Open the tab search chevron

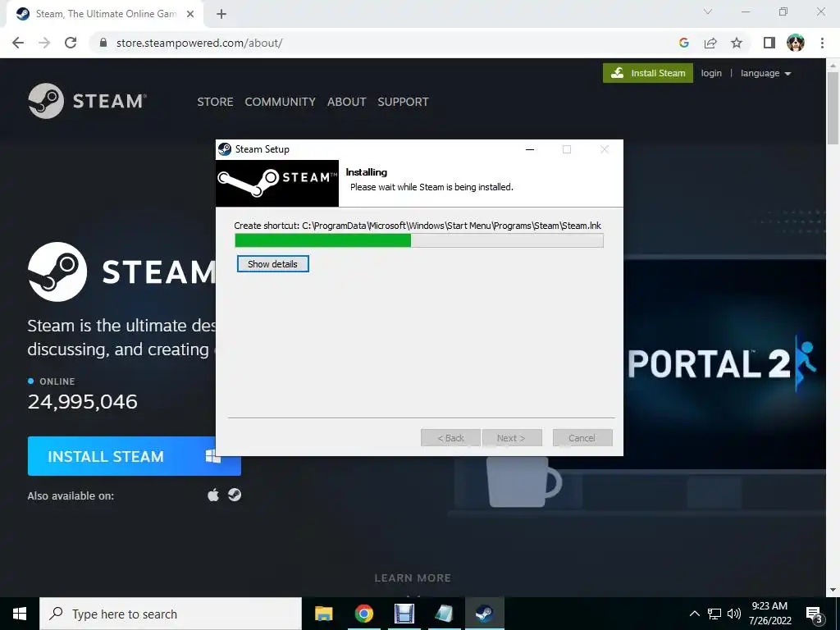coord(708,11)
